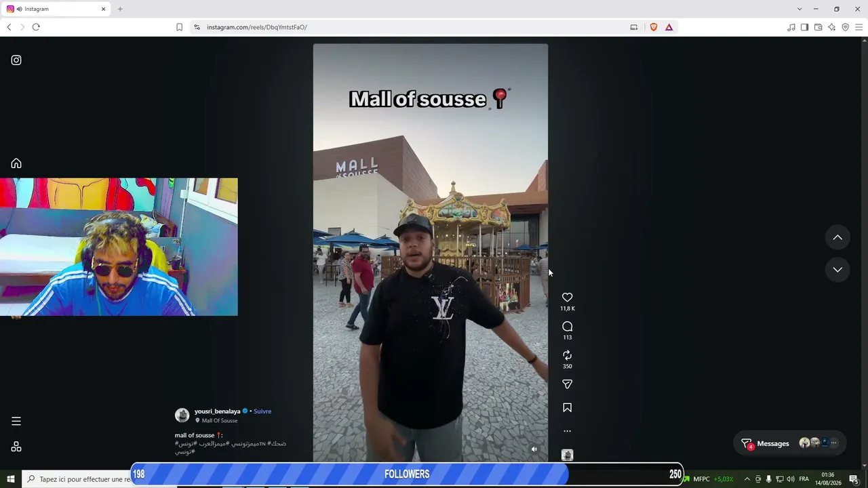The width and height of the screenshot is (868, 488).
Task: Like the reel with the heart icon
Action: (568, 298)
